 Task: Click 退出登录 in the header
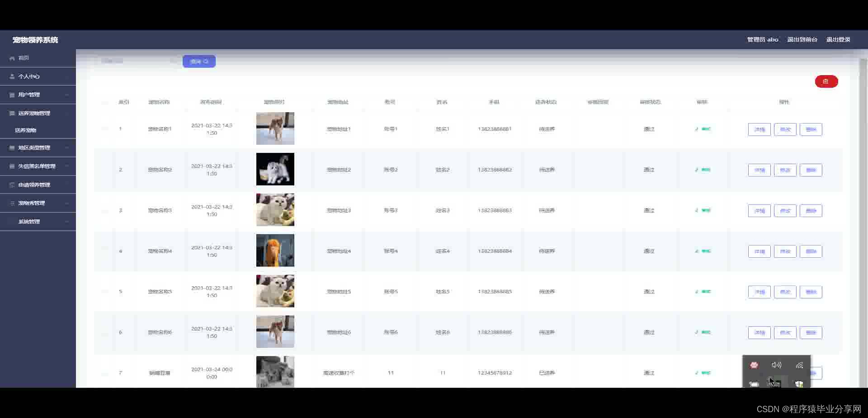[838, 40]
